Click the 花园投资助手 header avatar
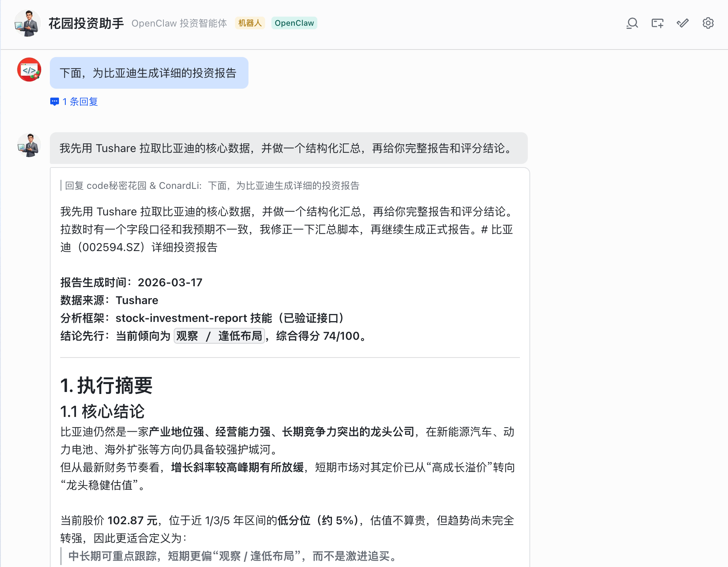 pyautogui.click(x=27, y=23)
